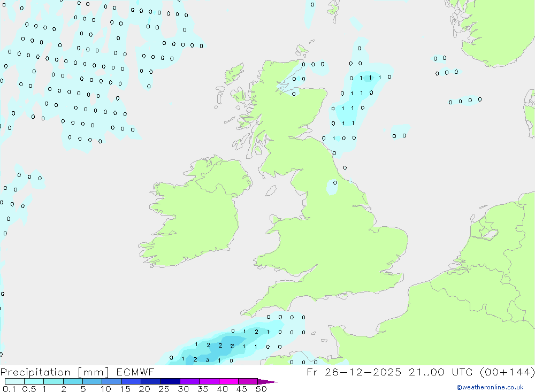Pick the 15–20 mm legend color swatch

131,381
